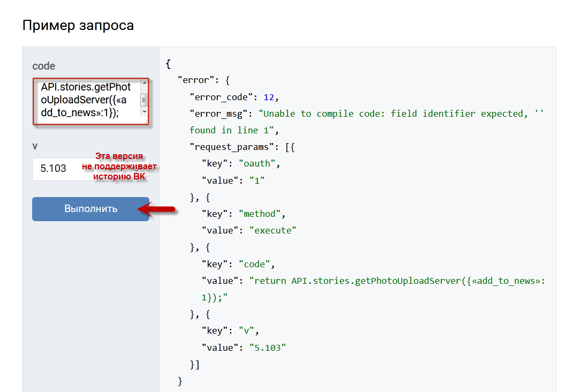Image resolution: width=576 pixels, height=392 pixels.
Task: Click the v parameter label
Action: click(35, 146)
